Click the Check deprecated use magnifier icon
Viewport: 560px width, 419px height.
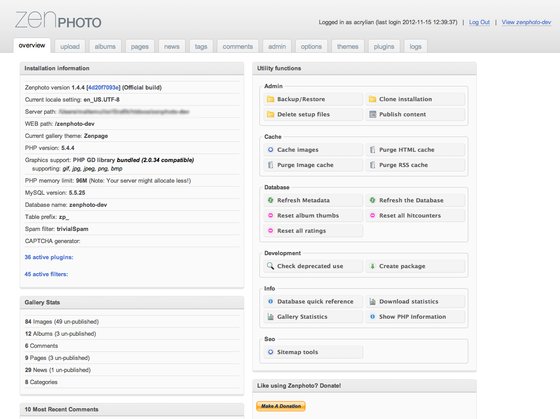point(270,266)
